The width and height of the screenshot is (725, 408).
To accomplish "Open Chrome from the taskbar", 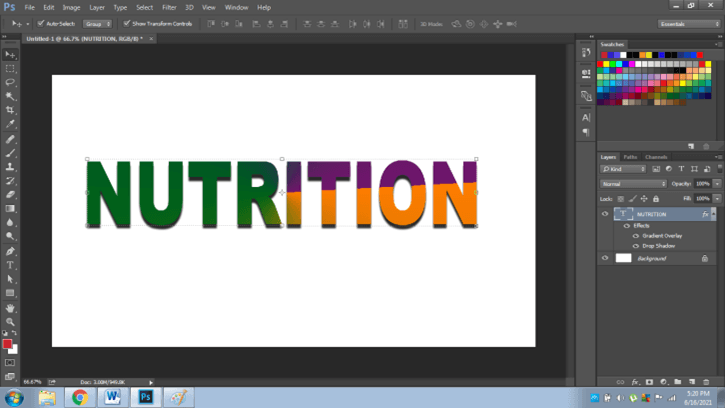I will click(x=80, y=397).
